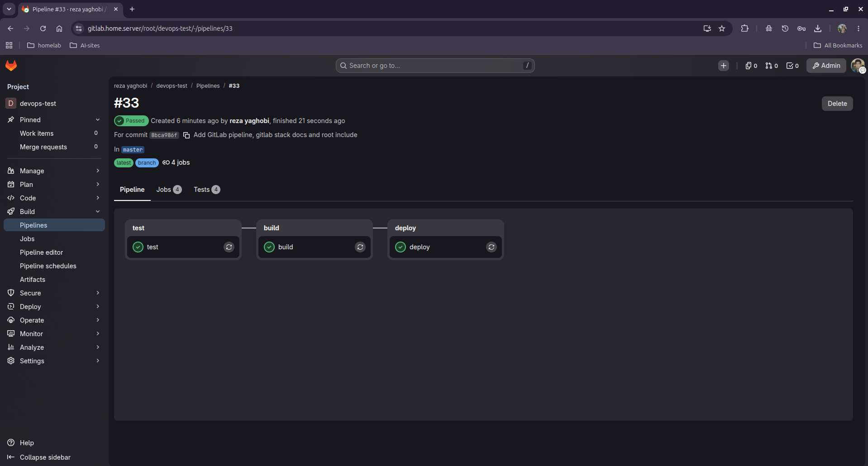The image size is (868, 466).
Task: Open assigned issues counter
Action: [751, 66]
